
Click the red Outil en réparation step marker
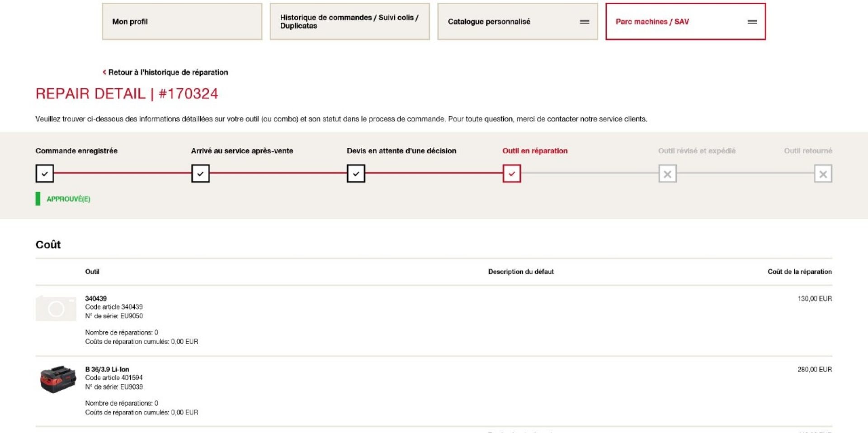[x=512, y=174]
